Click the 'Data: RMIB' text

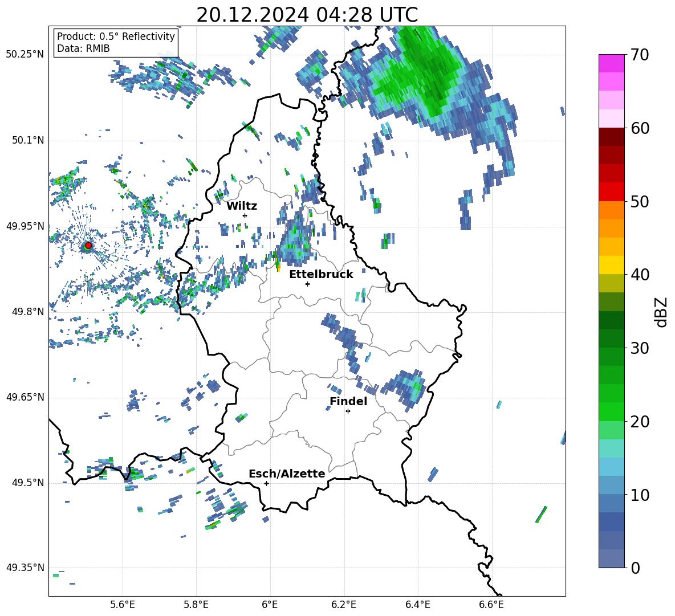[x=83, y=48]
